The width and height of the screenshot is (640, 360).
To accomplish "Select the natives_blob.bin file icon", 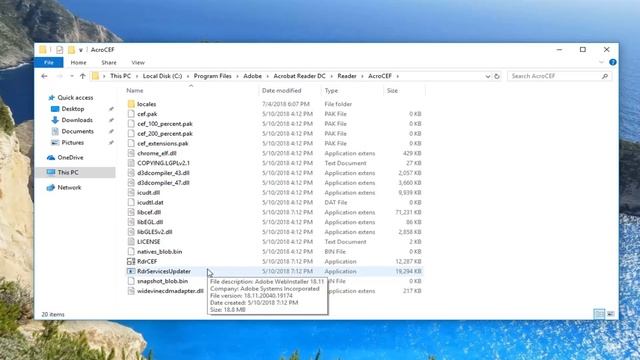I will (x=131, y=251).
